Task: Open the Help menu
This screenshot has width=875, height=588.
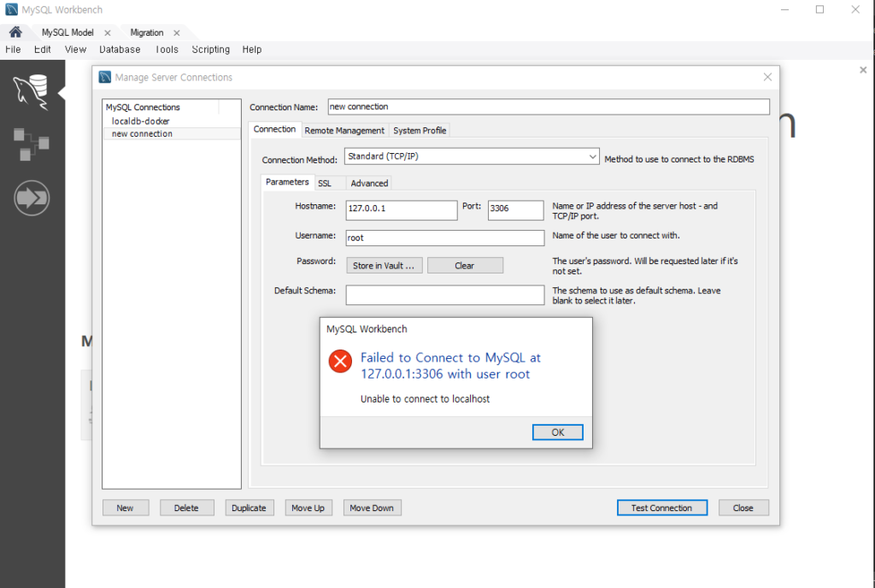Action: [x=252, y=49]
